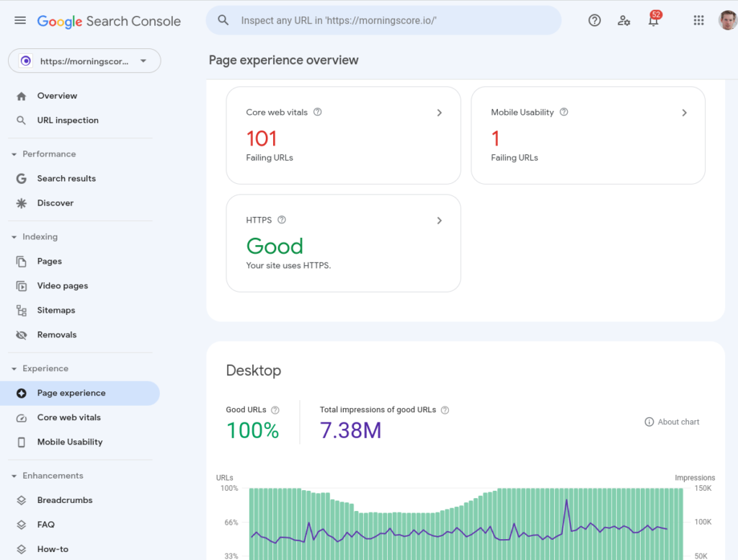Open the navigation hamburger menu
Screen dimensions: 738x560
tap(19, 20)
